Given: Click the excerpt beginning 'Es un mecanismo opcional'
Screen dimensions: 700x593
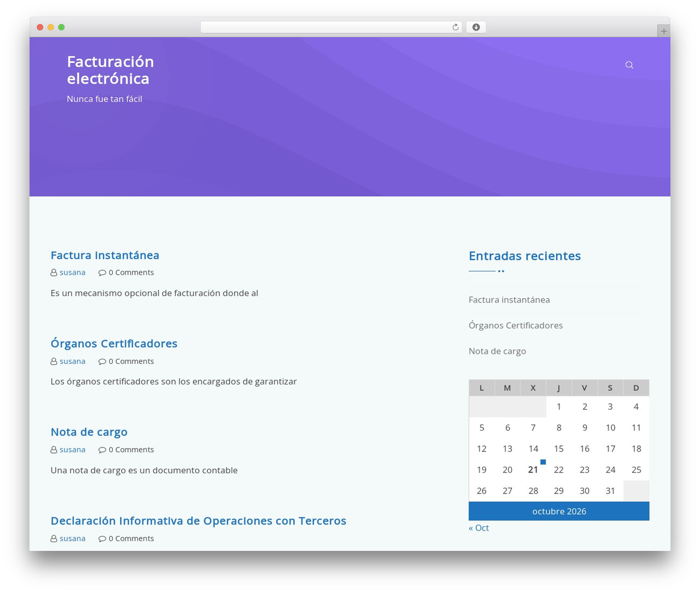Looking at the screenshot, I should tap(154, 293).
